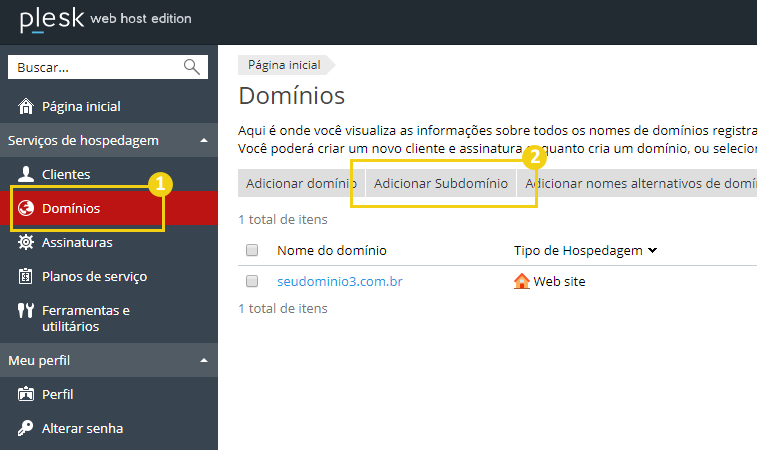This screenshot has height=450, width=757.
Task: Click the search magnifier icon
Action: [x=192, y=67]
